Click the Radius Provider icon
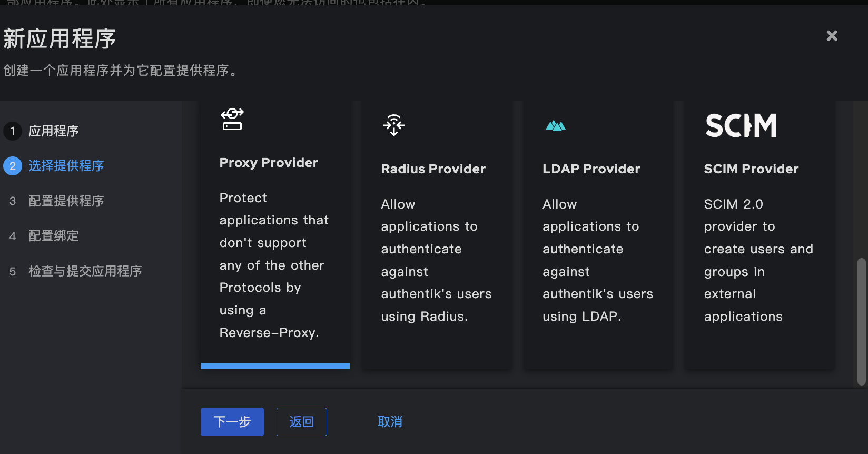 pos(394,125)
